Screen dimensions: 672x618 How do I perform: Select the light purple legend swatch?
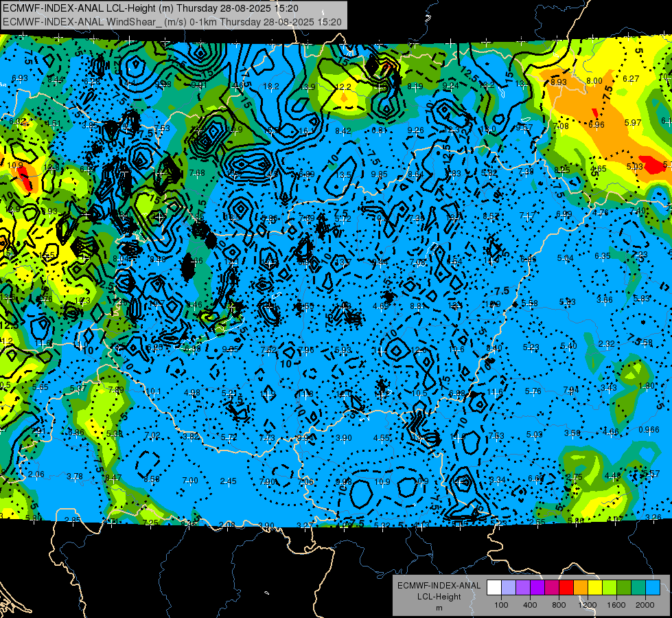point(523,588)
